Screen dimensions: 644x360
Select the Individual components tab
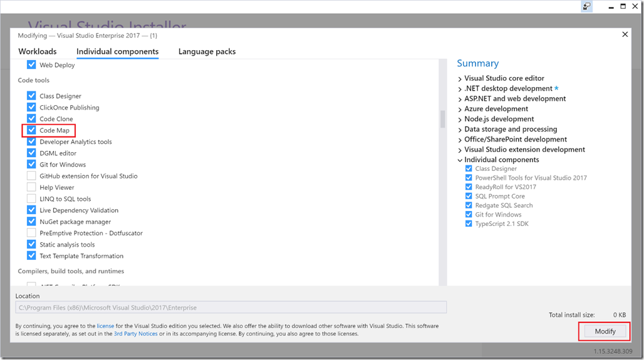point(118,51)
